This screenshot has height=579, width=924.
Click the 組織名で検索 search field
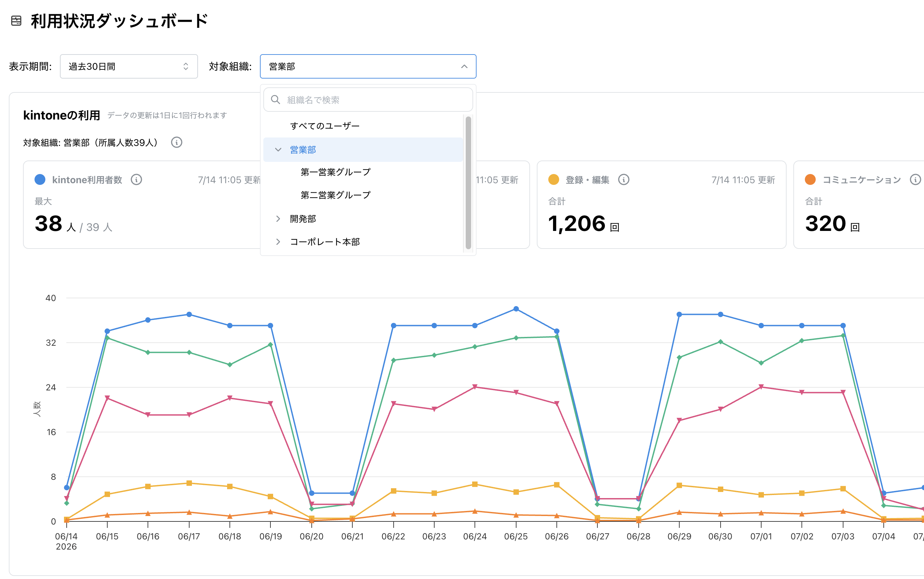(368, 100)
